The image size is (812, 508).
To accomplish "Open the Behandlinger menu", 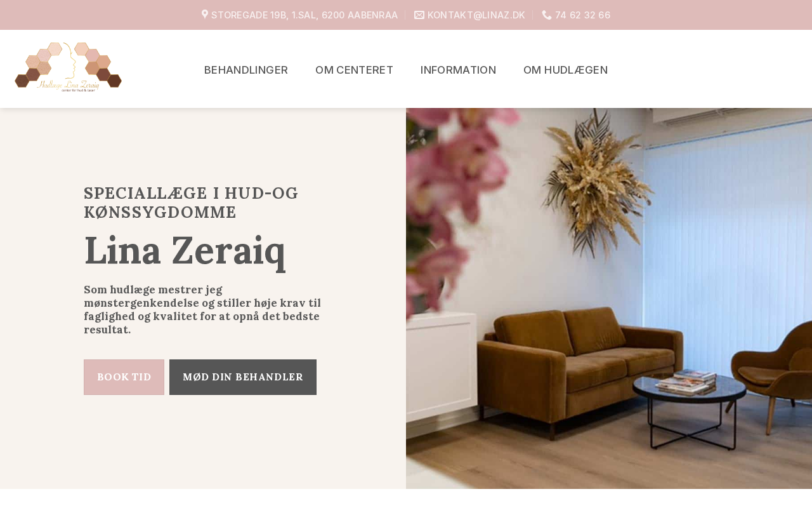I will (246, 70).
